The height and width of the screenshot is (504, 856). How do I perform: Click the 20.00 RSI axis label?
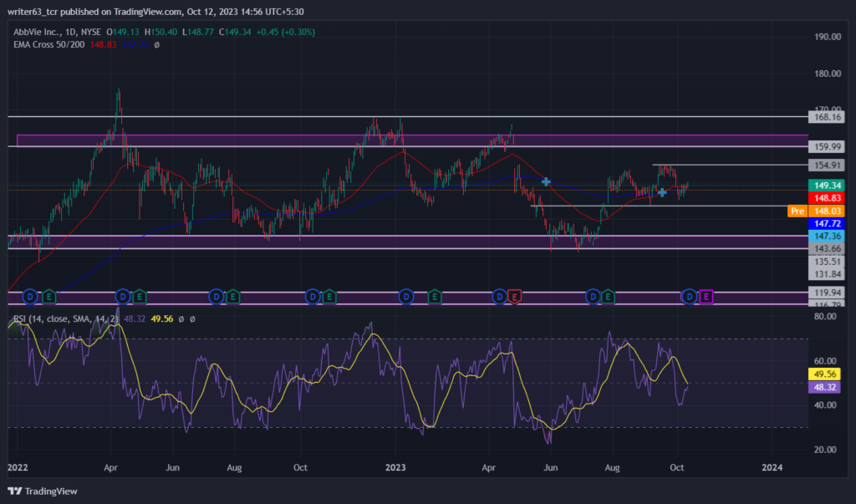(825, 450)
